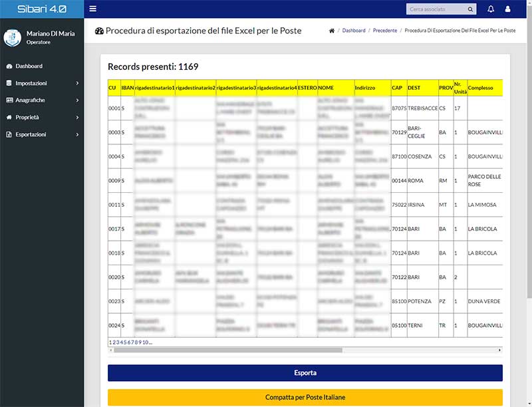Toggle the hamburger sidebar menu icon
Image resolution: width=532 pixels, height=407 pixels.
click(92, 9)
